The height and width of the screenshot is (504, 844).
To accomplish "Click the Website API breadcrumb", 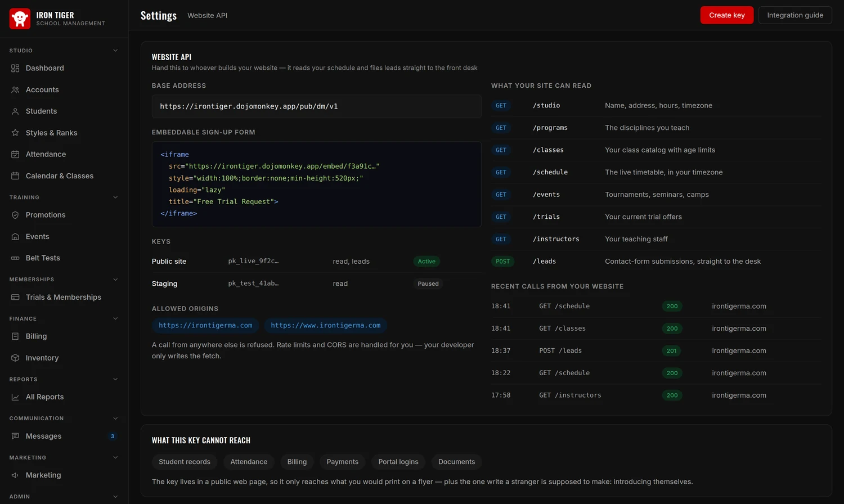I will 207,15.
